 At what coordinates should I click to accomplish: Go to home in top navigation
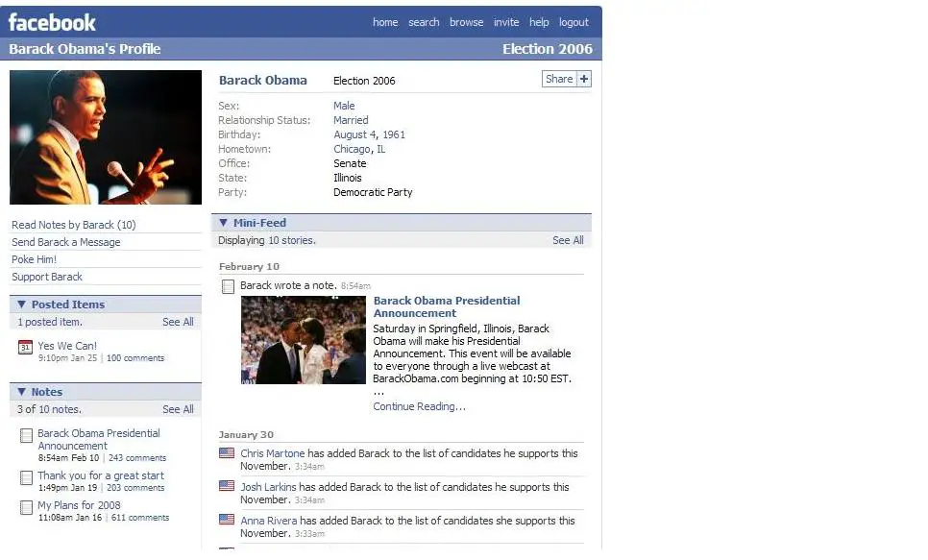pos(385,22)
